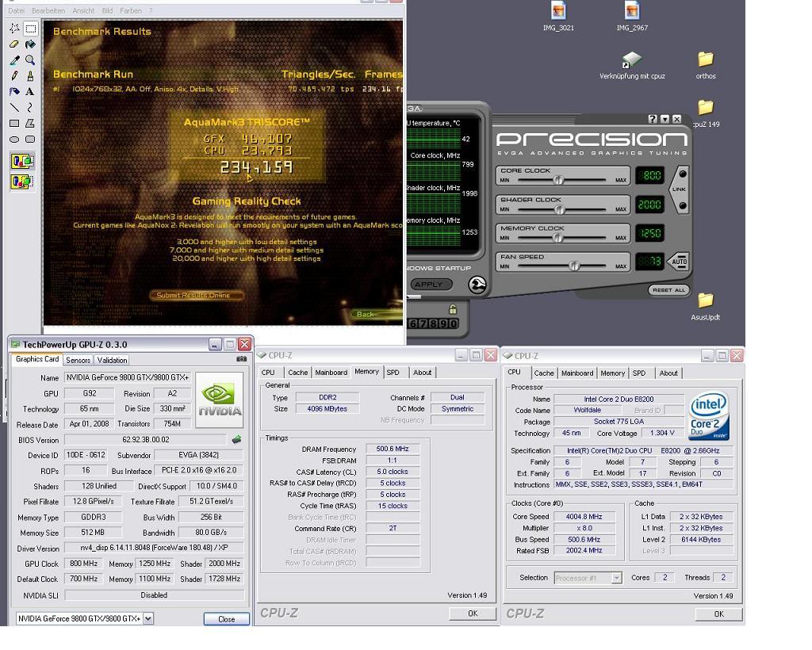This screenshot has height=650, width=812.
Task: Click the core clock 800 readout in Precision
Action: [x=649, y=175]
